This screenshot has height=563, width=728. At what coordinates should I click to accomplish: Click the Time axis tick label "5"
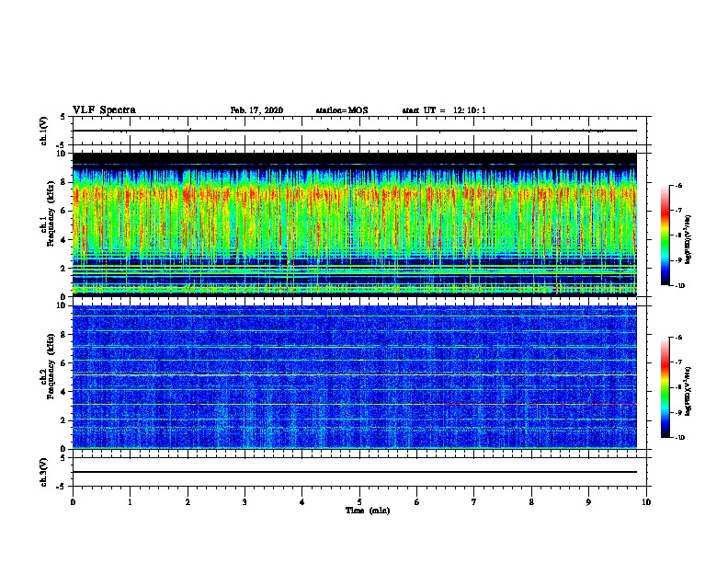359,502
